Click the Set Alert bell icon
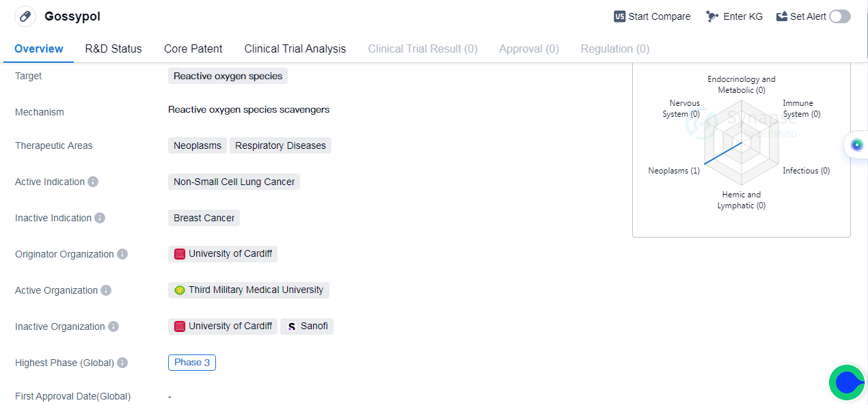Image resolution: width=868 pixels, height=405 pixels. [x=782, y=16]
